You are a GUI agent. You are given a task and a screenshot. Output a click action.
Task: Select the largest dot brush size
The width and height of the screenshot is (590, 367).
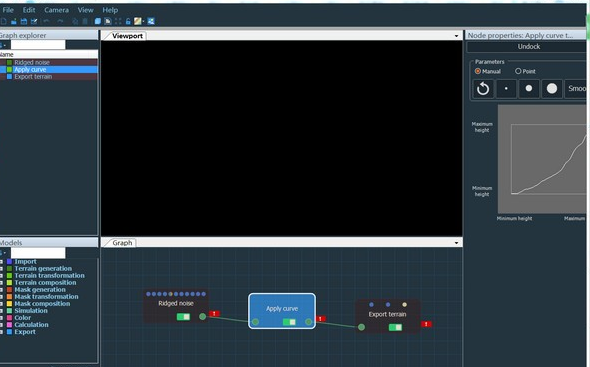[552, 89]
